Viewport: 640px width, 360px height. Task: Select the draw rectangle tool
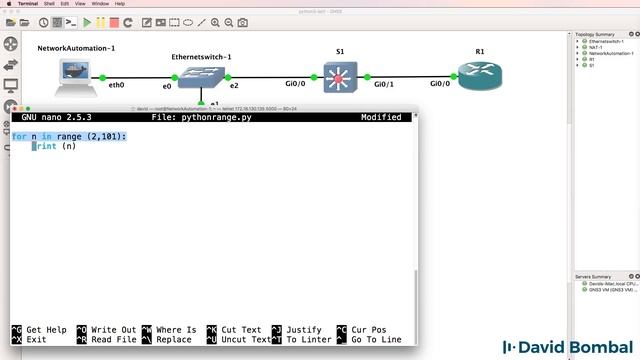174,22
